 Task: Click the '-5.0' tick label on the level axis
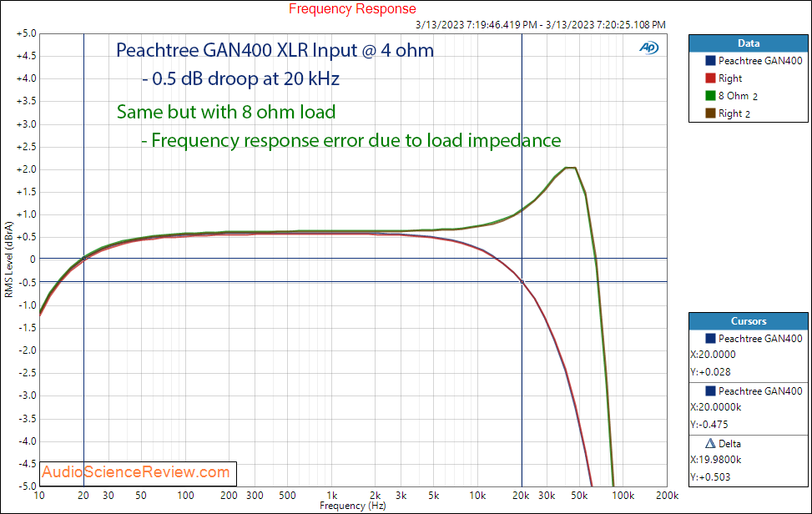[28, 486]
